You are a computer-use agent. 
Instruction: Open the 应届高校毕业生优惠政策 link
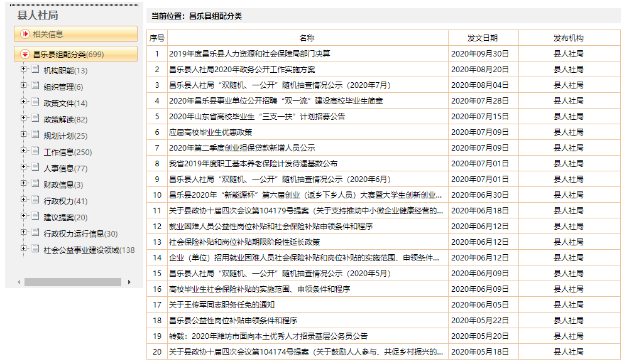click(x=210, y=132)
